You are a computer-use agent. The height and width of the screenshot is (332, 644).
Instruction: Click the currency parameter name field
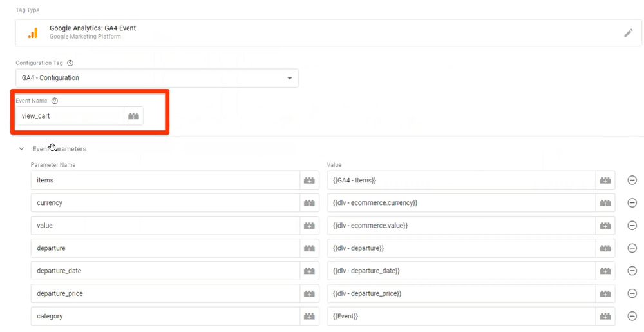tap(166, 203)
